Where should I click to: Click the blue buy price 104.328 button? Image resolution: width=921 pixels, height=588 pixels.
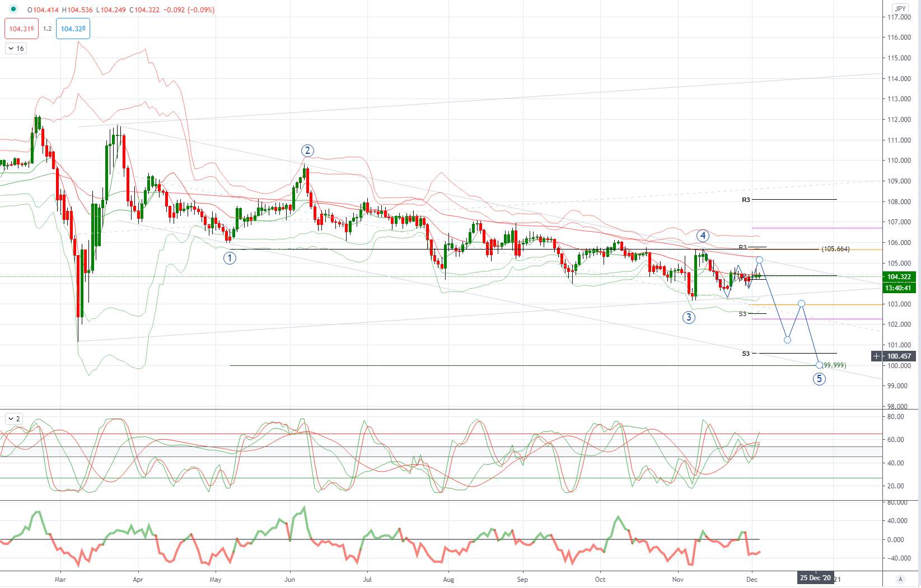pos(73,29)
